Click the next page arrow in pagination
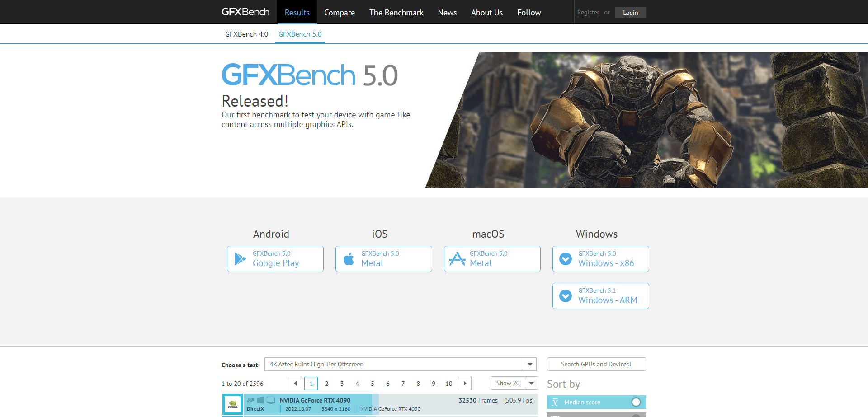 pyautogui.click(x=464, y=383)
